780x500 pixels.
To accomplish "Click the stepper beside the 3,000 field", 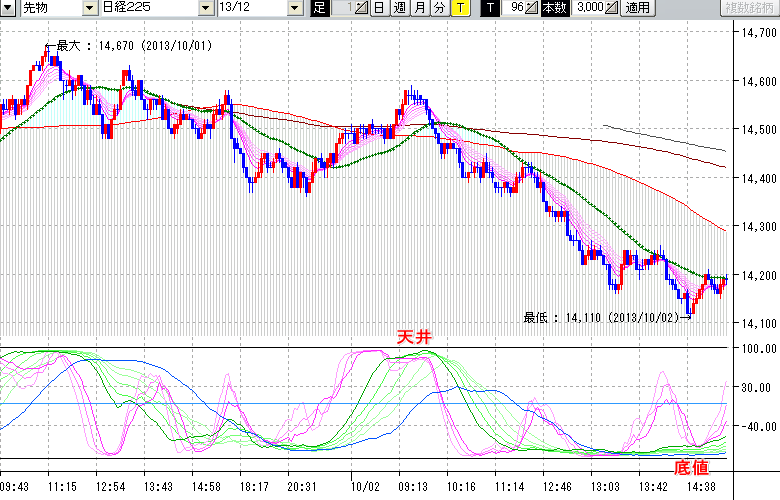I will coord(612,8).
